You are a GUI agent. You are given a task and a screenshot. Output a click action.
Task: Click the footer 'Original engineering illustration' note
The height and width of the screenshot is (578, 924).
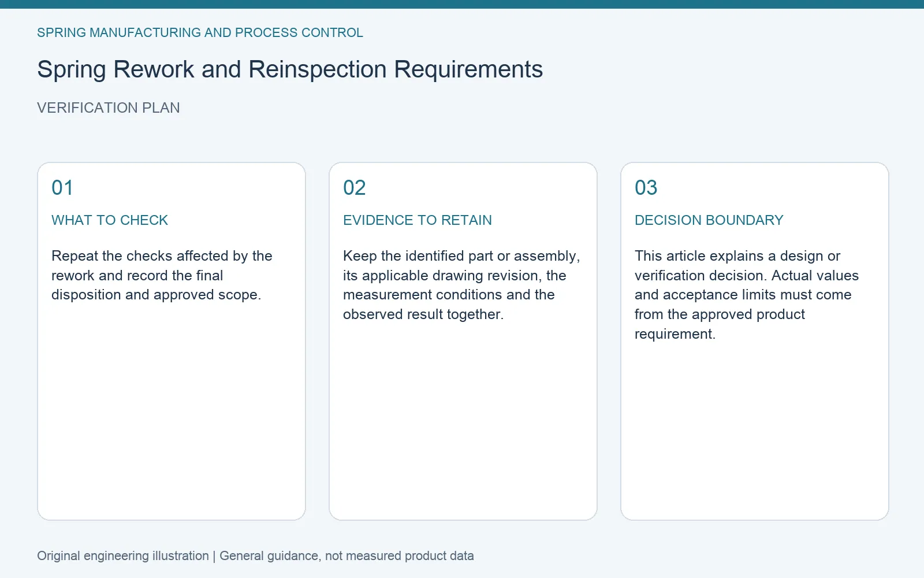[x=255, y=556]
